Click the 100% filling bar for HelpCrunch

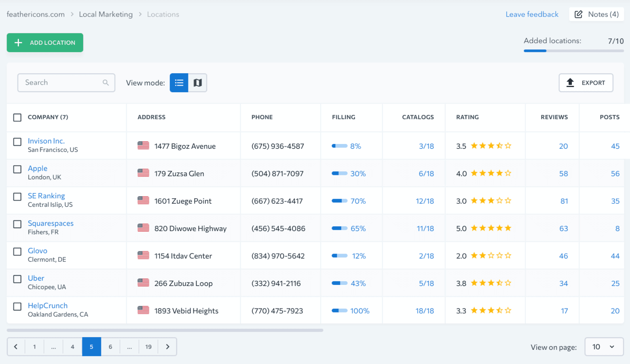(x=340, y=311)
